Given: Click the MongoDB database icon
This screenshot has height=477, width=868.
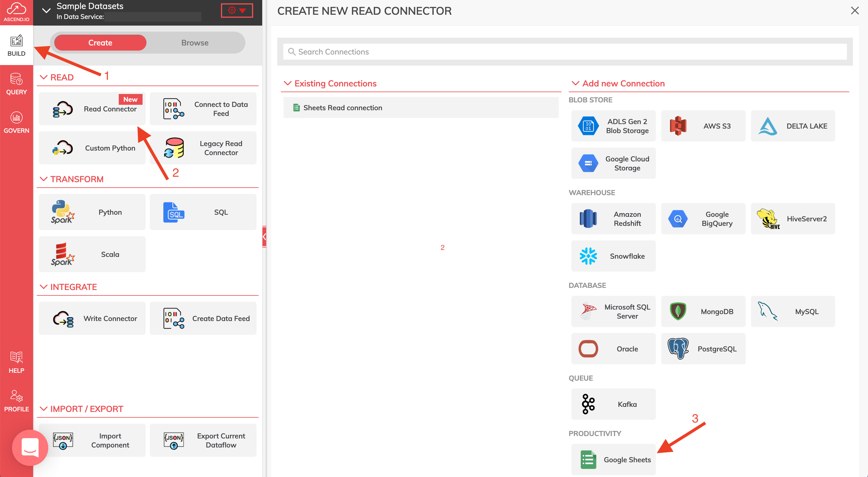Looking at the screenshot, I should (x=678, y=311).
